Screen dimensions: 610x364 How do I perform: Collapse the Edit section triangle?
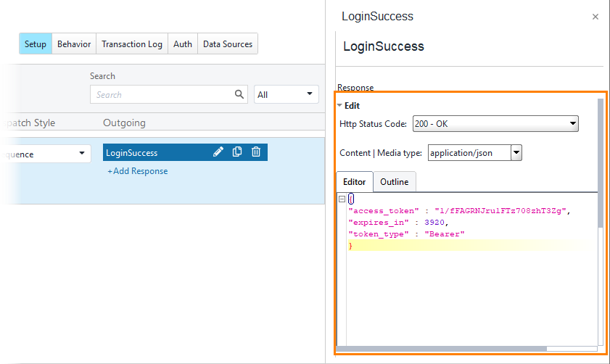339,105
